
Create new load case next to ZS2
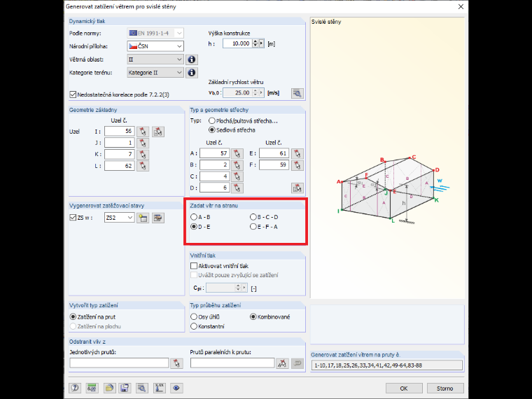(x=143, y=218)
